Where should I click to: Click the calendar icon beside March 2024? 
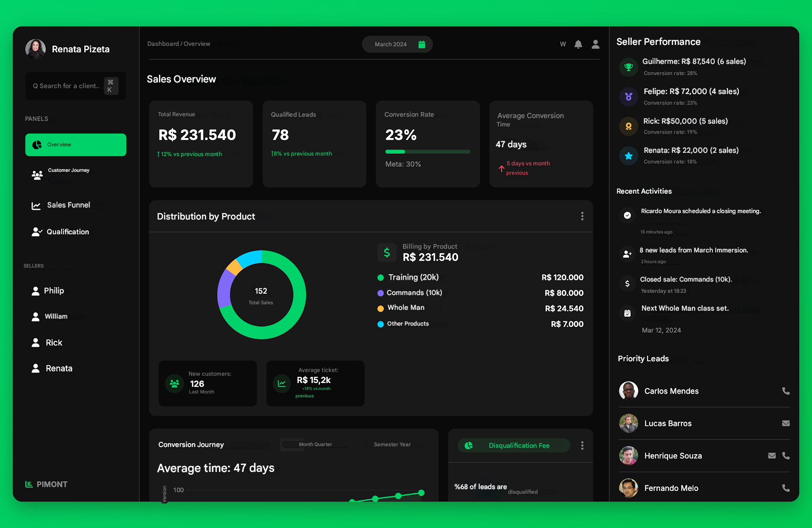click(422, 44)
